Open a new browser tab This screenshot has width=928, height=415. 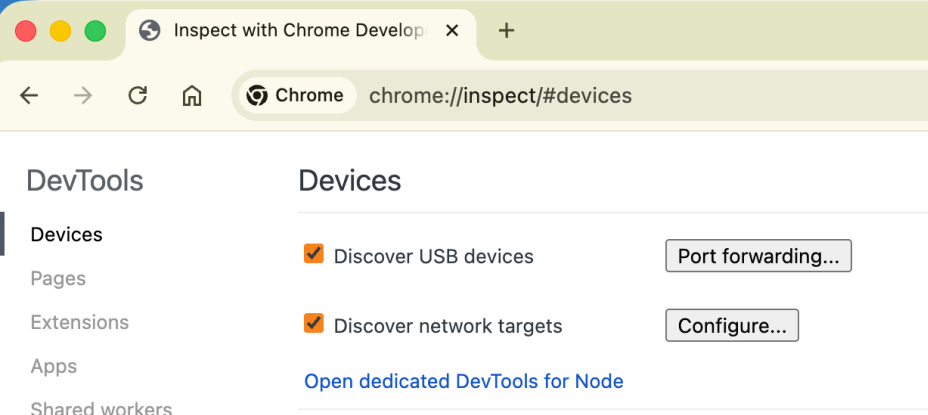click(506, 30)
